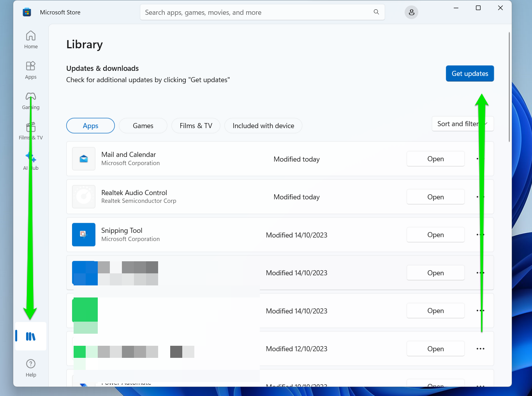Screen dimensions: 532x396
Task: Open the user account profile icon
Action: pos(411,12)
